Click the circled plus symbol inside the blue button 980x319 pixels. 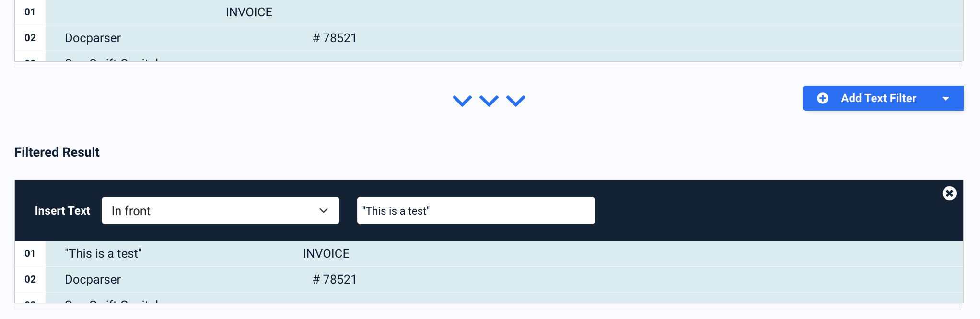[823, 98]
